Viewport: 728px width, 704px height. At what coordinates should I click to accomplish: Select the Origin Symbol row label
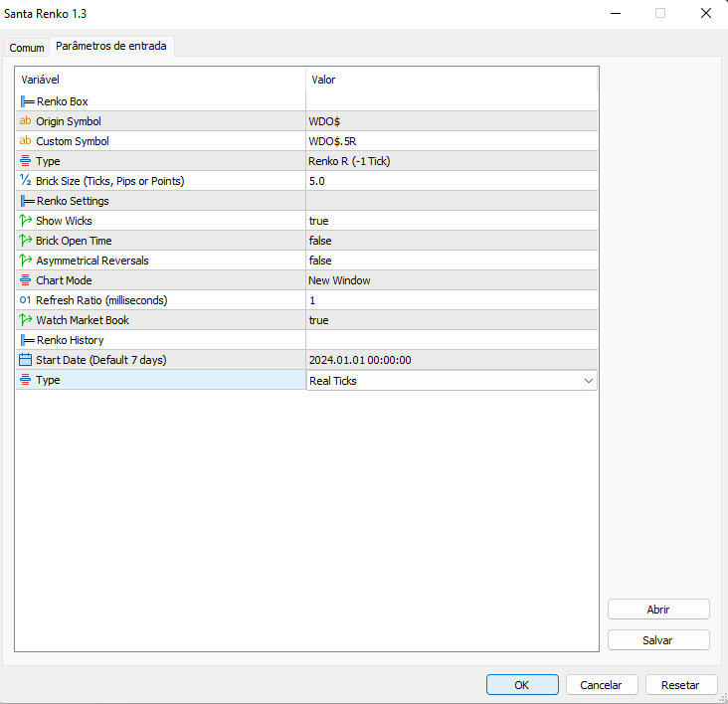pyautogui.click(x=69, y=121)
